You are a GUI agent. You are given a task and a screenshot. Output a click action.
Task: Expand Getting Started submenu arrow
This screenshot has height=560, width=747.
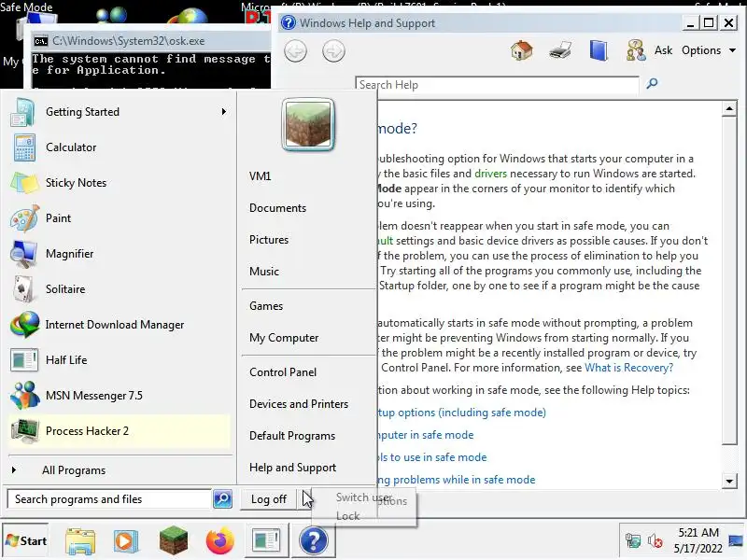[223, 112]
